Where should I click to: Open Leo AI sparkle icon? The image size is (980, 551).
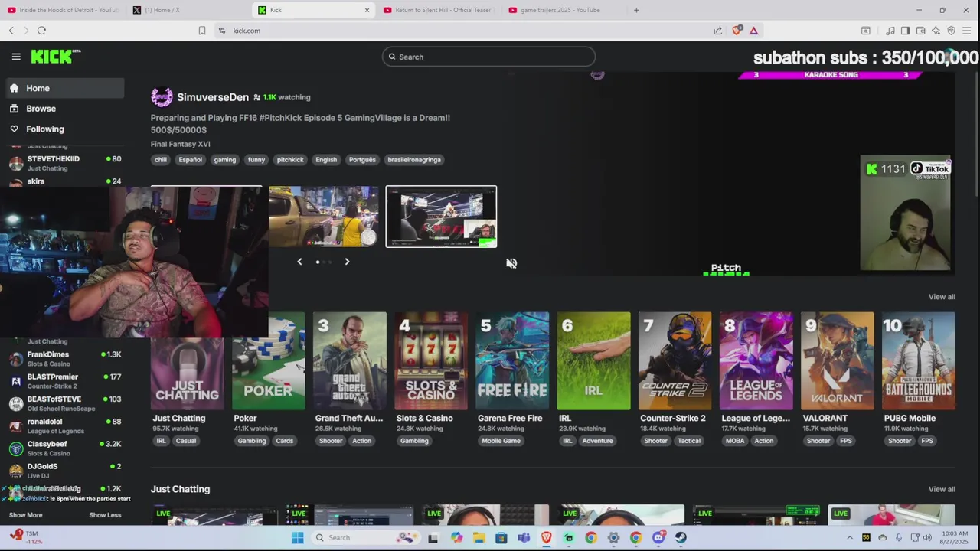(936, 31)
